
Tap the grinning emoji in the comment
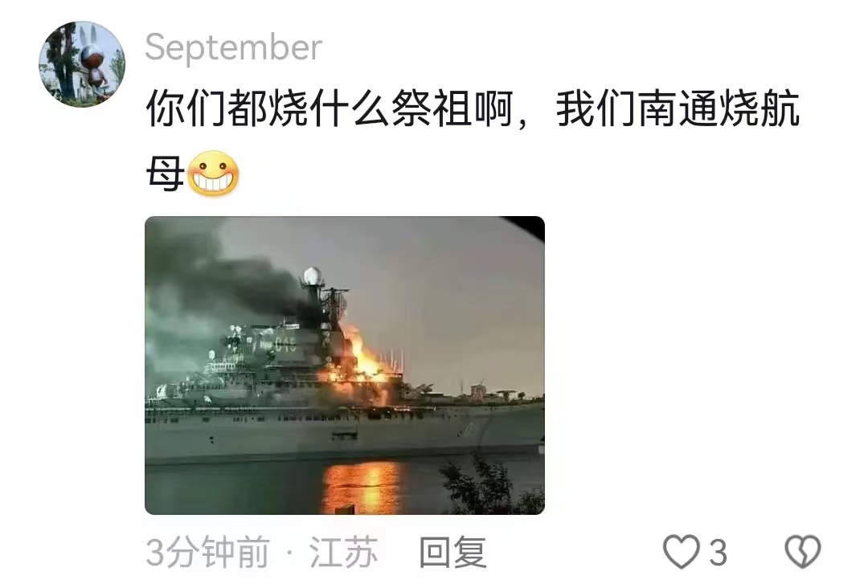point(213,174)
